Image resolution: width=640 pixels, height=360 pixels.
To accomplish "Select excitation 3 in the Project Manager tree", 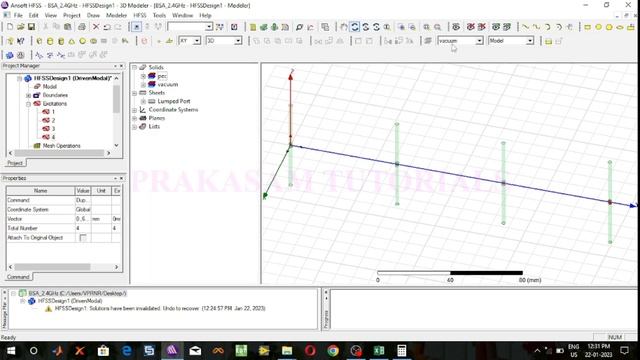I will click(x=53, y=129).
